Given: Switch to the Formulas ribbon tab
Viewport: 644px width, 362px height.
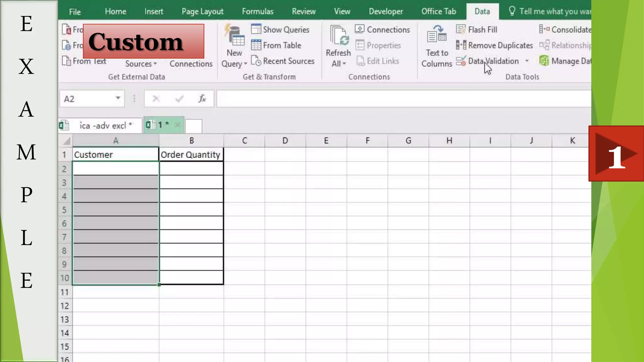Looking at the screenshot, I should click(x=258, y=12).
